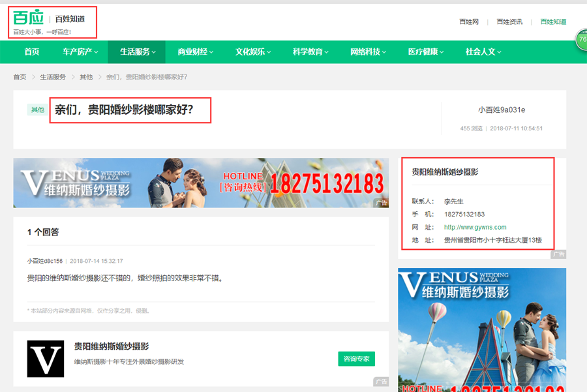Click the black V company logo
The image size is (587, 392).
click(45, 359)
